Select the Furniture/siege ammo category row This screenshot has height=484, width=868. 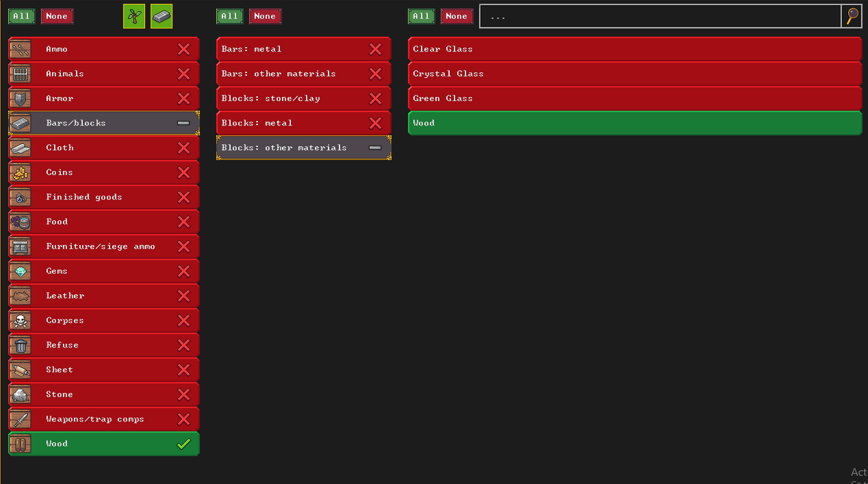pos(104,247)
